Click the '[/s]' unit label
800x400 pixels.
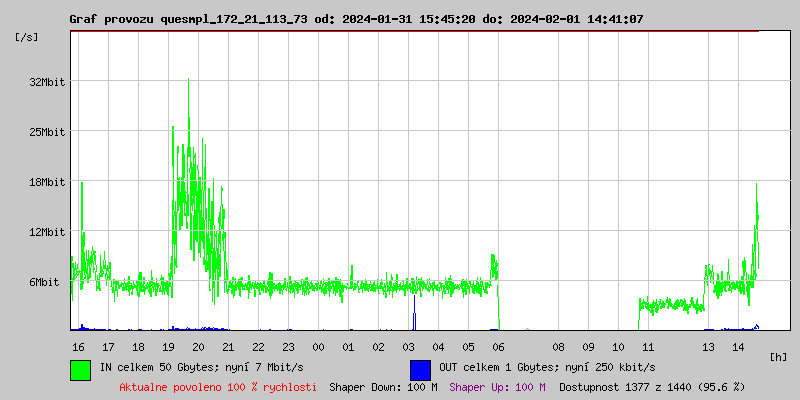point(28,37)
